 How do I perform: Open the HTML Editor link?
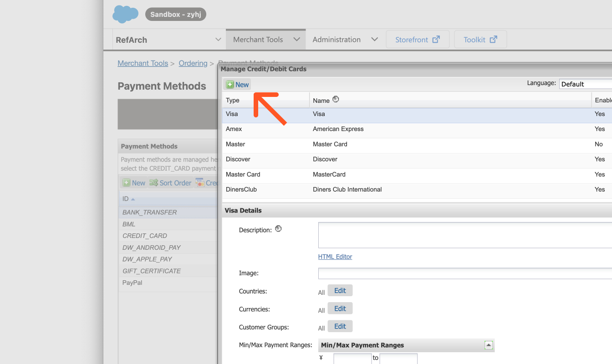335,257
